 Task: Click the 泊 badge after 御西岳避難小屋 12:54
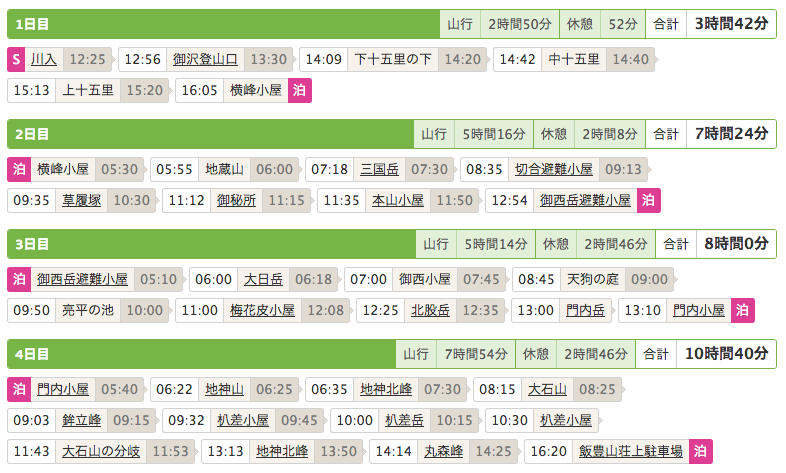[649, 200]
